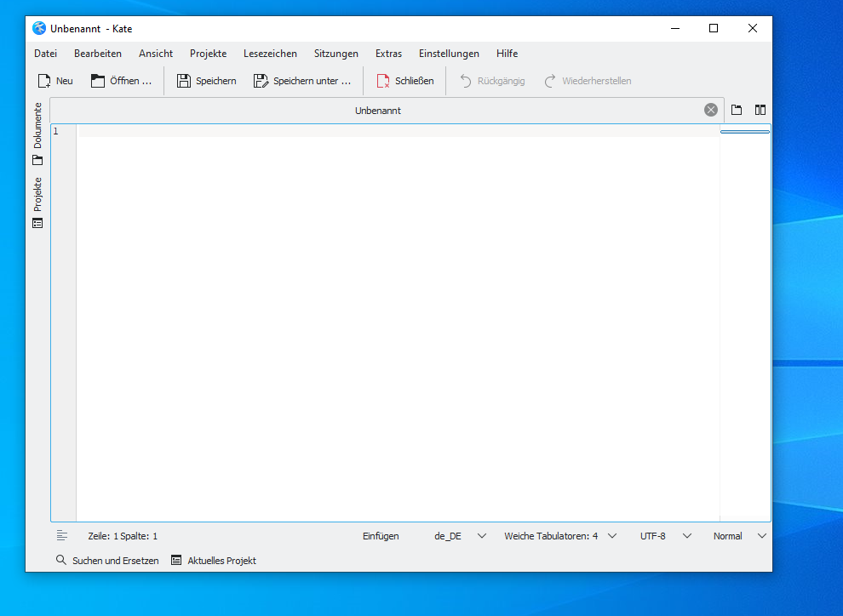843x616 pixels.
Task: Open the Bearbeiten menu
Action: pyautogui.click(x=98, y=54)
